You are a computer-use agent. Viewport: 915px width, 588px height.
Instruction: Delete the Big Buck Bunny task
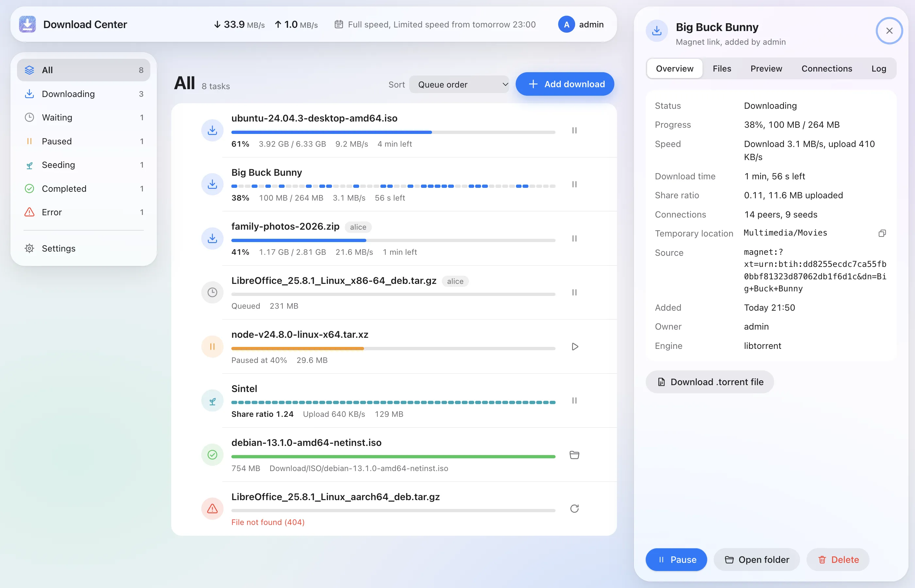pos(838,559)
